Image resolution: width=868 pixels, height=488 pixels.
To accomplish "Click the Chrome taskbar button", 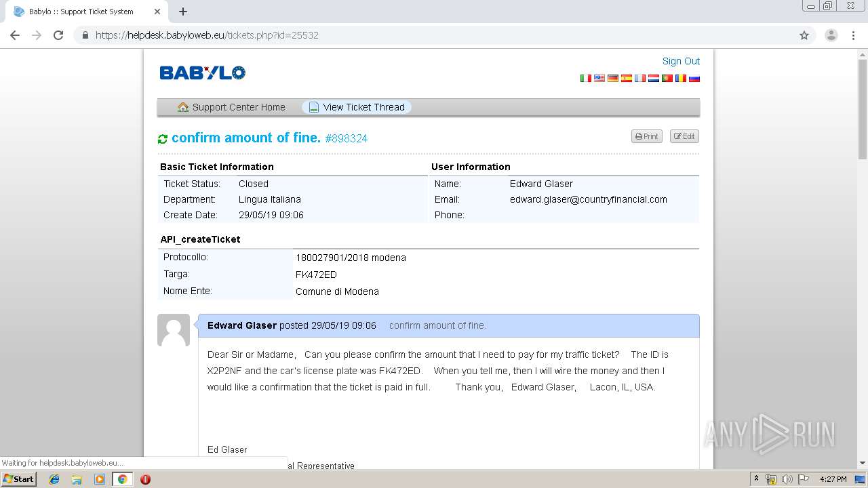I will pos(122,479).
